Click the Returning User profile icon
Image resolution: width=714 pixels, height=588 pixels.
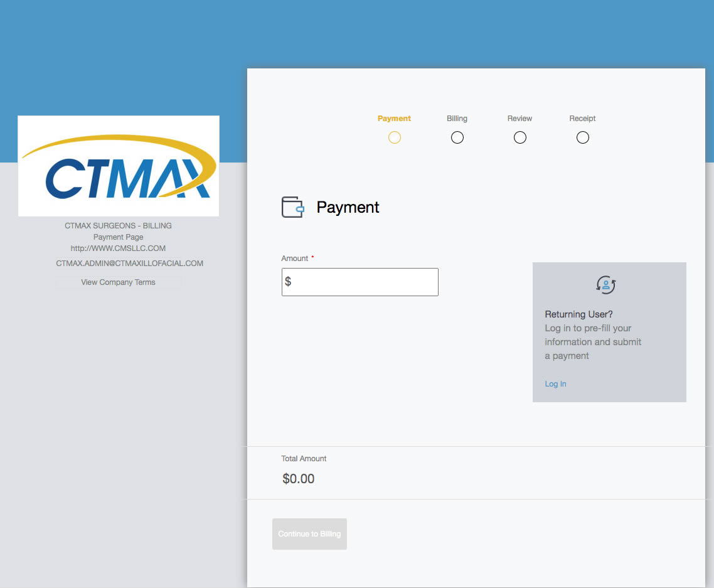click(605, 285)
